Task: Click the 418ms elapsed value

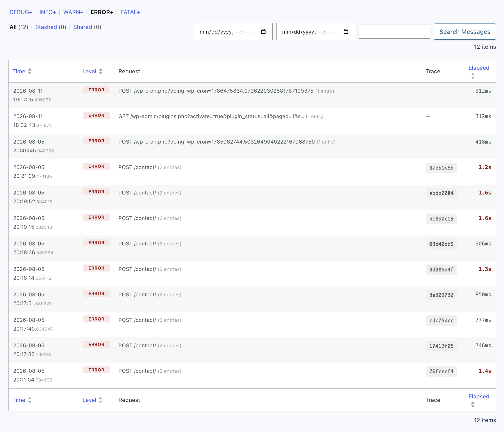Action: [483, 142]
